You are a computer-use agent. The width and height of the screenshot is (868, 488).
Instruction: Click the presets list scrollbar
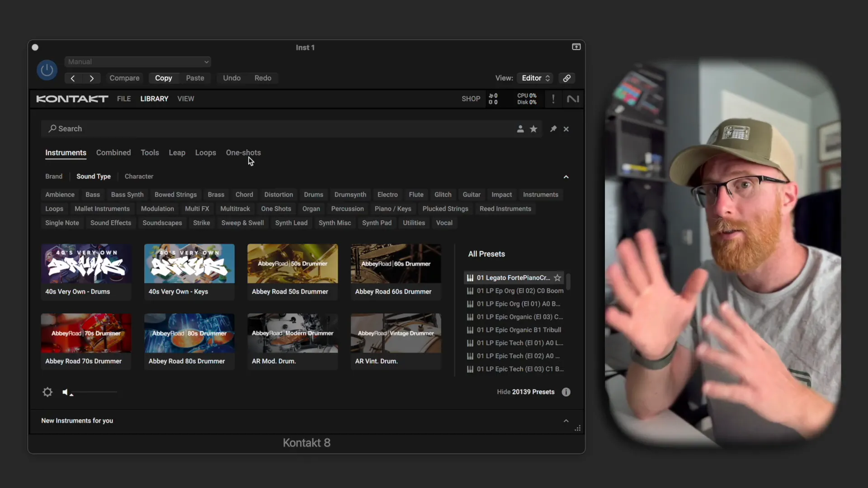click(x=568, y=282)
